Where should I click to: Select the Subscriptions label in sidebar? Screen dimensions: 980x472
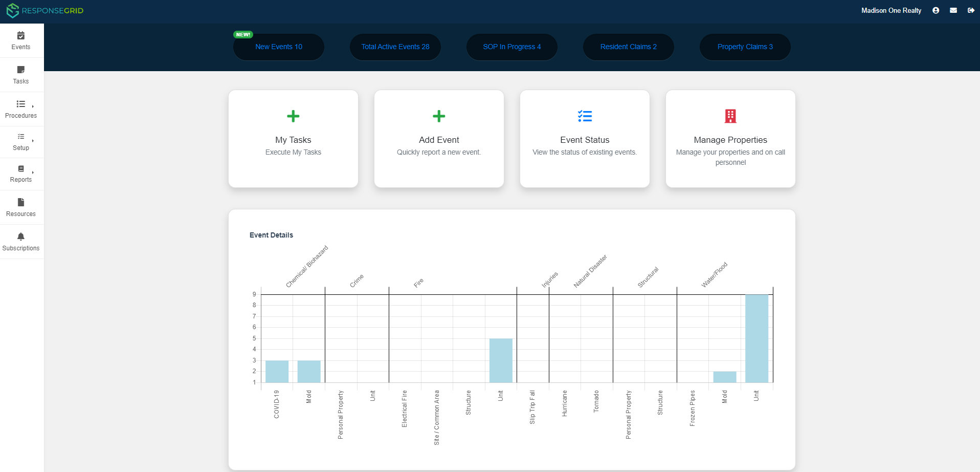point(21,248)
